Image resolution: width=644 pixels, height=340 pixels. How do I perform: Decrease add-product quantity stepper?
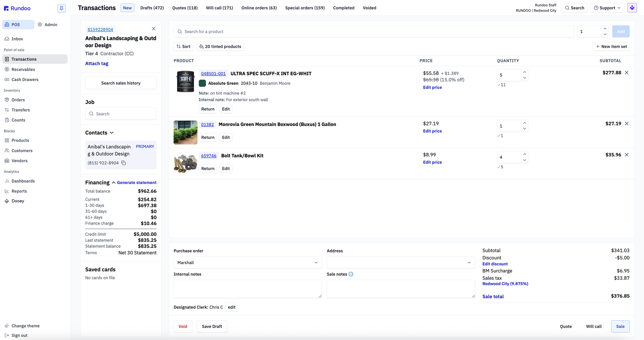point(605,34)
